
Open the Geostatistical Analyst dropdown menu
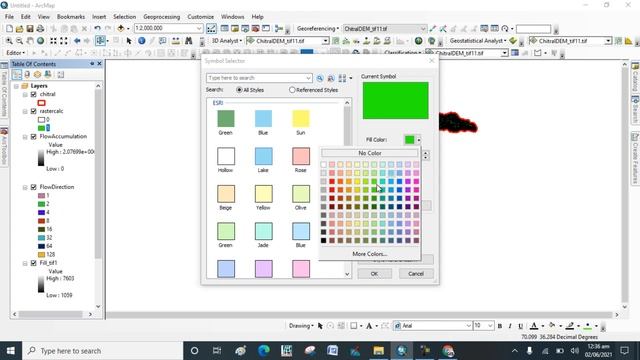(x=478, y=41)
